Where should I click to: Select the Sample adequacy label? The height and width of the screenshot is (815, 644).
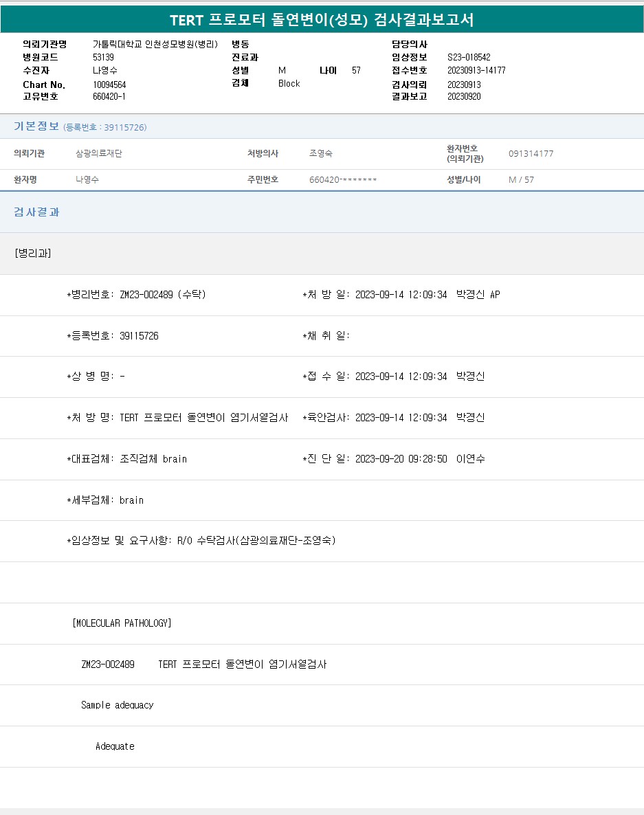(117, 705)
